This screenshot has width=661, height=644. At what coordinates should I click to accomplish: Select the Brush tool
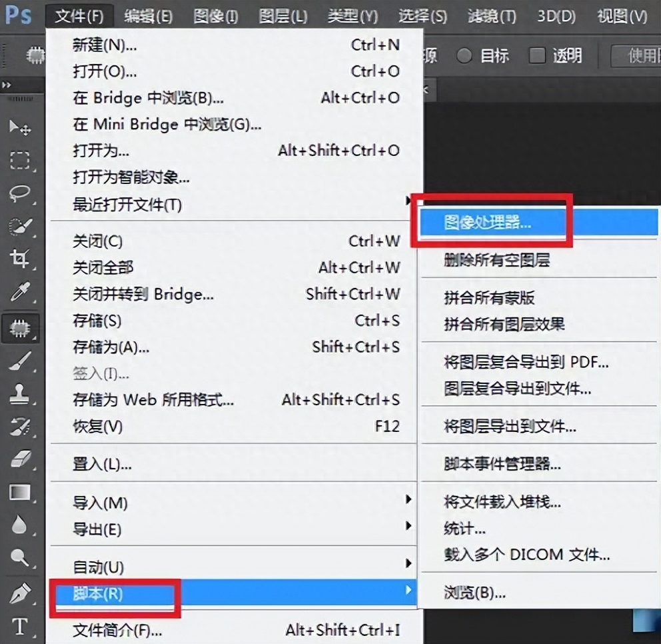[20, 361]
